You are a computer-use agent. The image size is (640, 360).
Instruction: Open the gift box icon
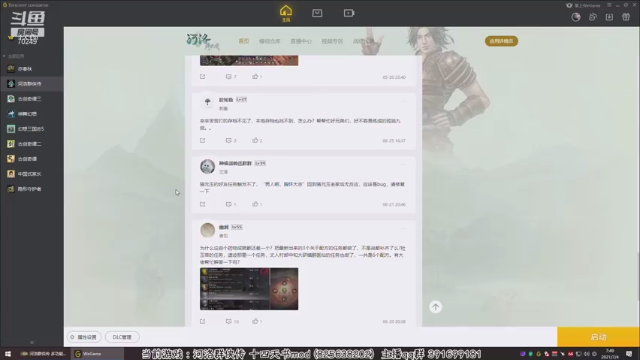[x=626, y=17]
